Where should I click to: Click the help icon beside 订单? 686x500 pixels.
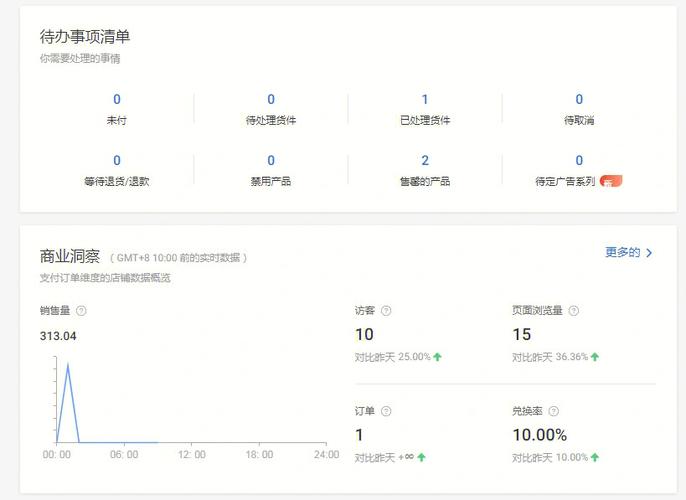[x=386, y=411]
